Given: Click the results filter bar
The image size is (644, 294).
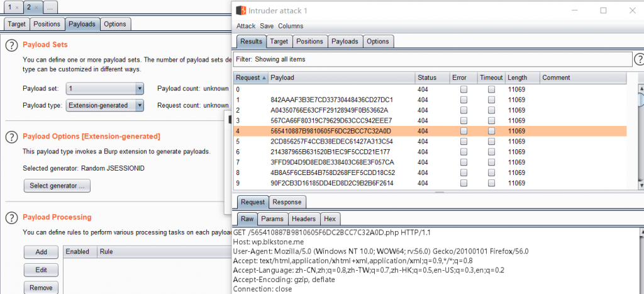Looking at the screenshot, I should pyautogui.click(x=433, y=59).
